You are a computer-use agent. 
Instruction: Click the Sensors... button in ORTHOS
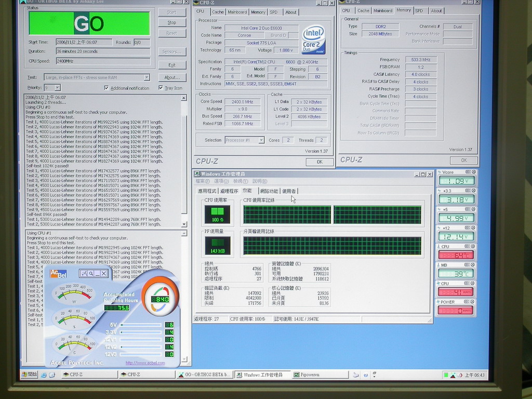171,51
